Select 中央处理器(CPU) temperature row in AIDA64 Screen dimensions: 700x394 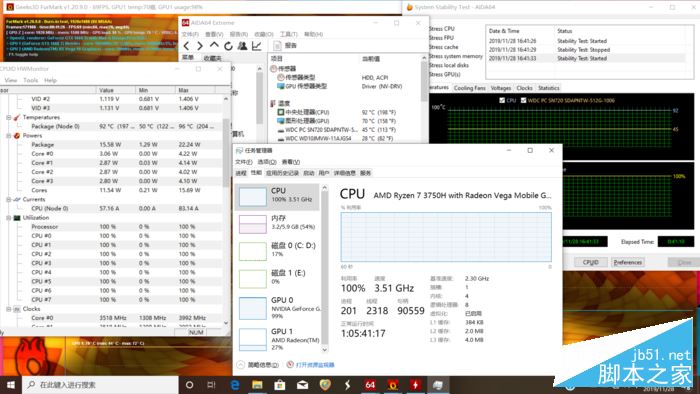point(345,112)
